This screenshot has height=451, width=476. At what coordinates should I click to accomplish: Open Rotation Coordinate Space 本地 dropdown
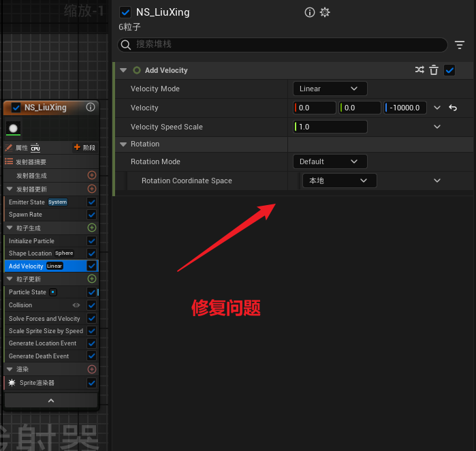pos(340,181)
